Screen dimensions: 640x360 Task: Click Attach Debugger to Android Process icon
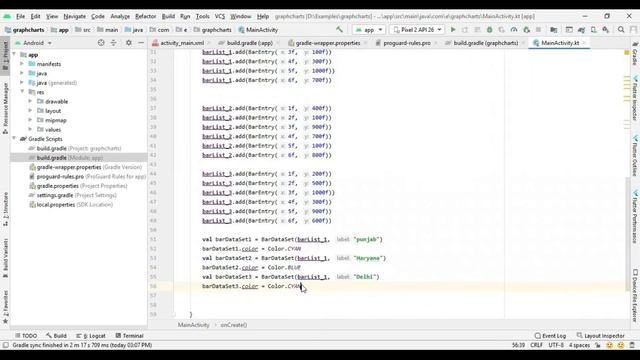click(526, 30)
